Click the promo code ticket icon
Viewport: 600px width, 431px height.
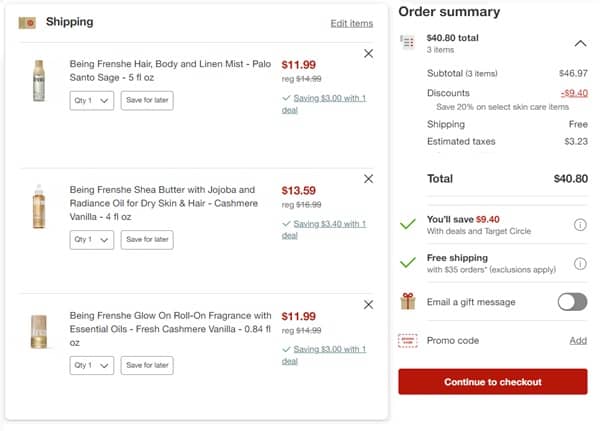[x=407, y=341]
